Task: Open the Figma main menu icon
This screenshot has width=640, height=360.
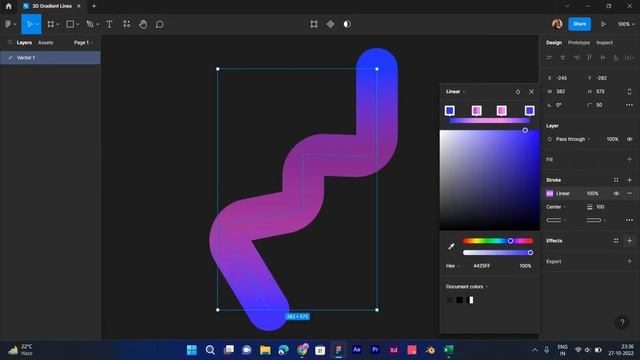Action: pyautogui.click(x=8, y=24)
